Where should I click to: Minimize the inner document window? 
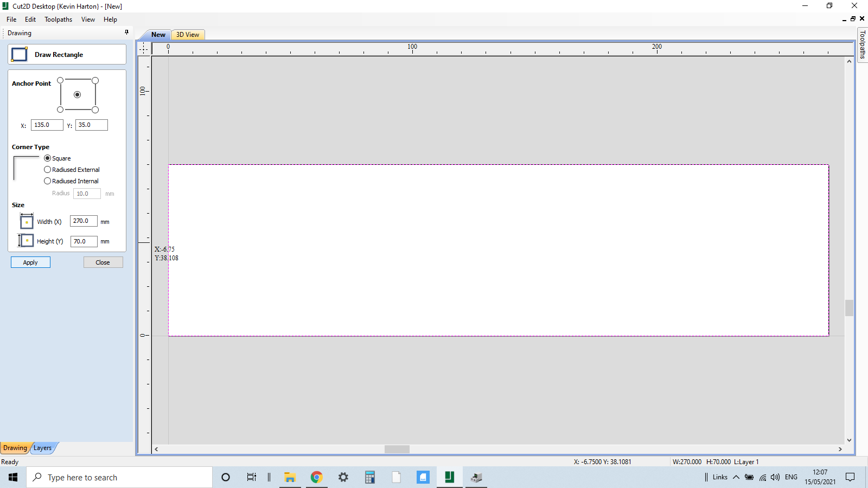pyautogui.click(x=844, y=19)
